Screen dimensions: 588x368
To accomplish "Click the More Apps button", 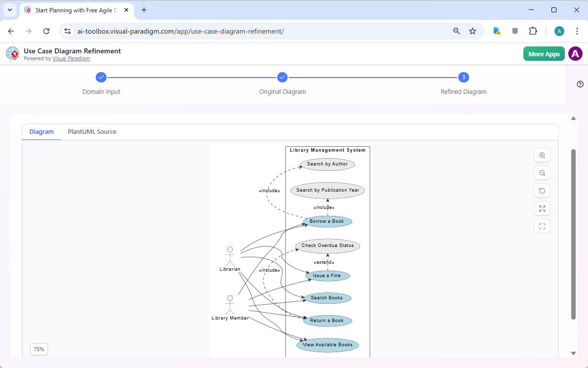I will coord(544,53).
